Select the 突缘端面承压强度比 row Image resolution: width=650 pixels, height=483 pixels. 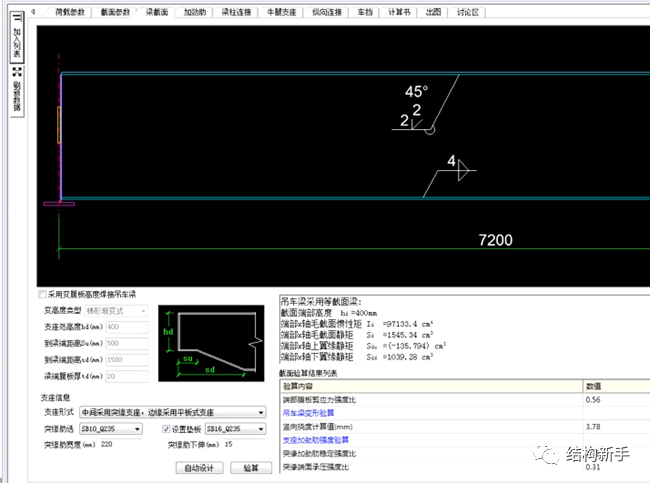(x=465, y=467)
